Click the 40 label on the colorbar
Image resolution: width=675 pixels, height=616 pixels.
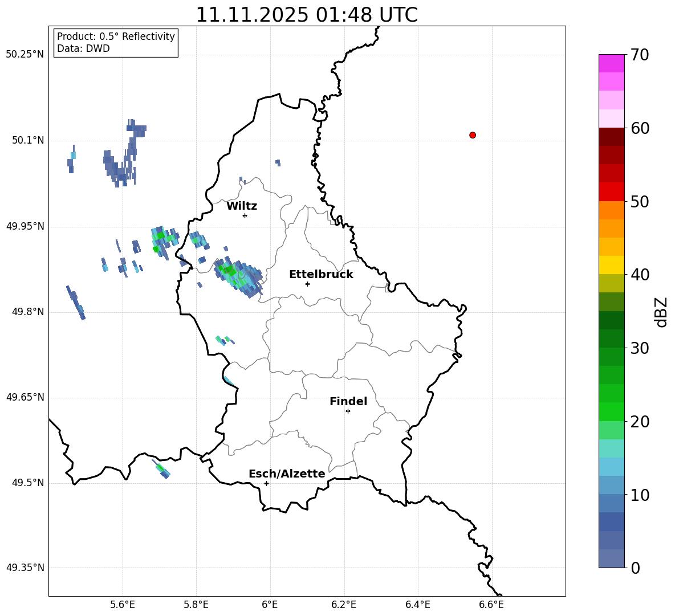(640, 275)
